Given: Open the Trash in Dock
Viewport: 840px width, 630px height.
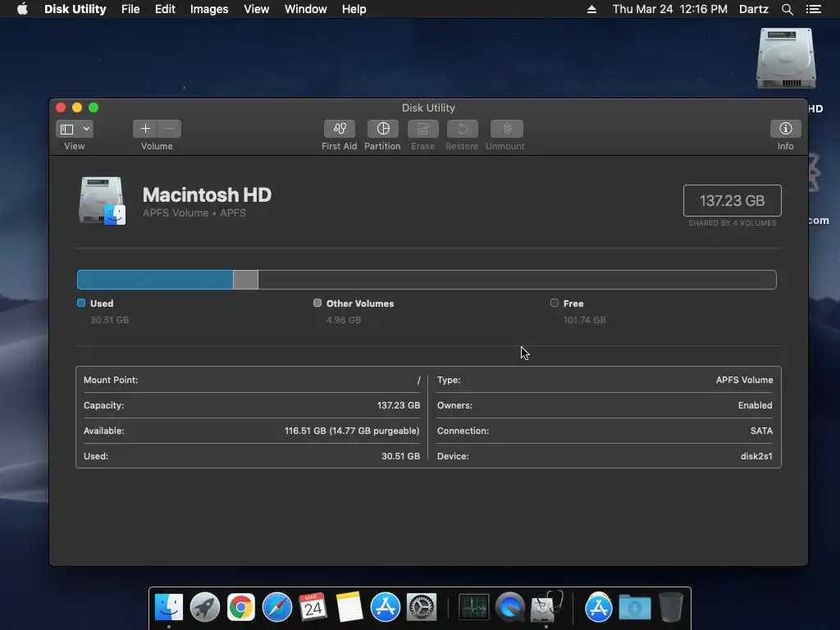Looking at the screenshot, I should (x=670, y=607).
